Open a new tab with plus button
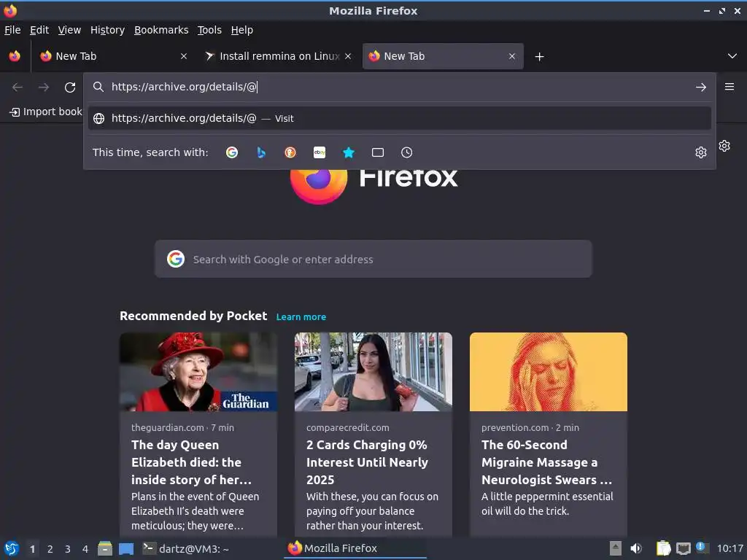Screen dimensions: 747x560 [x=539, y=57]
